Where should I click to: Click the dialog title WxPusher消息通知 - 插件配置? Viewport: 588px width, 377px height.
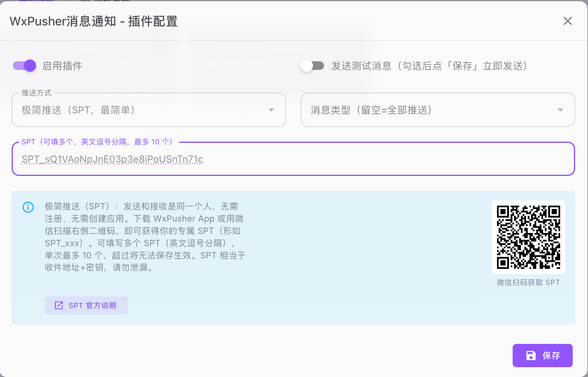[x=94, y=21]
